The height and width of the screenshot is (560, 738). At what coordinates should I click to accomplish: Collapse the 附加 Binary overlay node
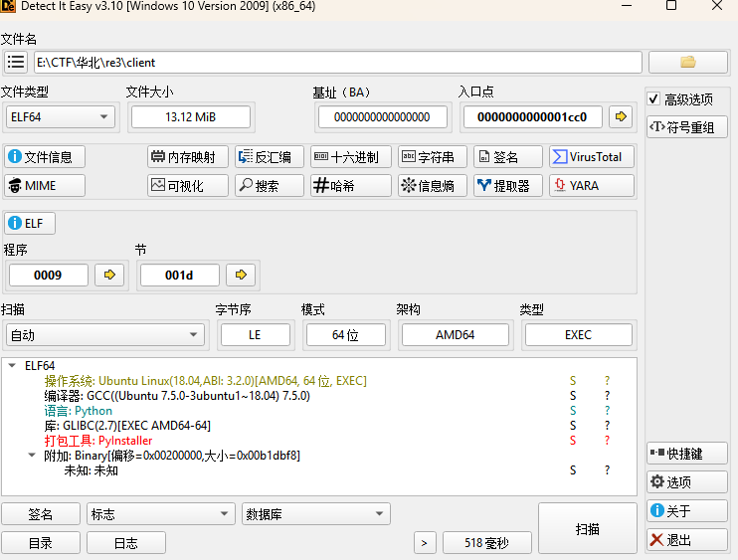pyautogui.click(x=32, y=455)
